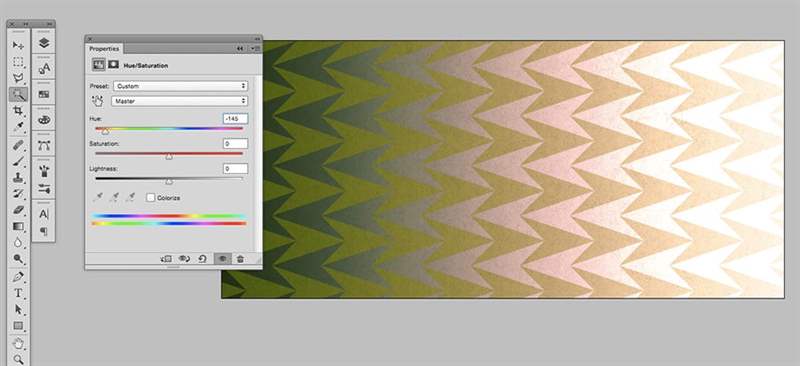Viewport: 800px width, 366px height.
Task: Open the Paths panel icon
Action: pyautogui.click(x=44, y=145)
